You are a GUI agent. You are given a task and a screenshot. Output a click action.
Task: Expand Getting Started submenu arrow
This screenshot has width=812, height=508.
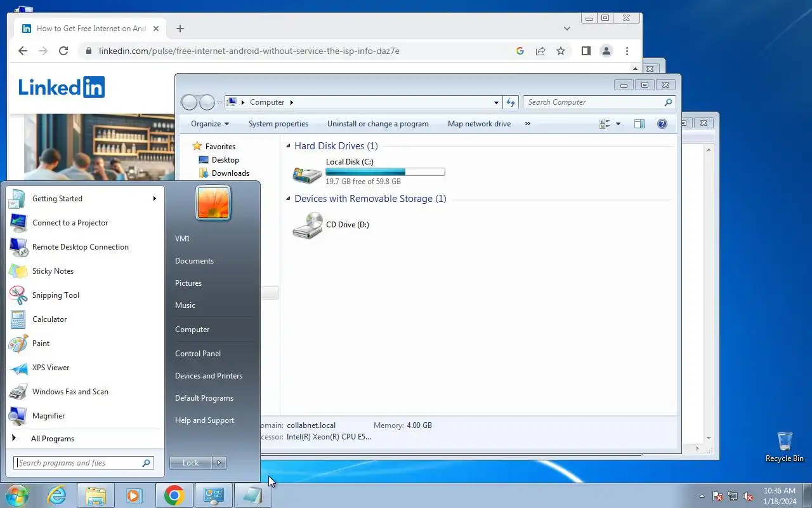(154, 199)
